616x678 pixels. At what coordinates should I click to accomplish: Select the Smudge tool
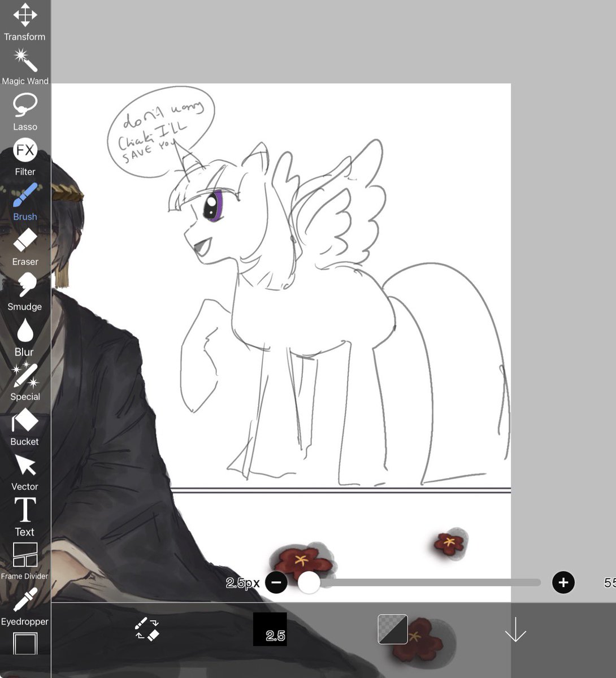click(25, 292)
